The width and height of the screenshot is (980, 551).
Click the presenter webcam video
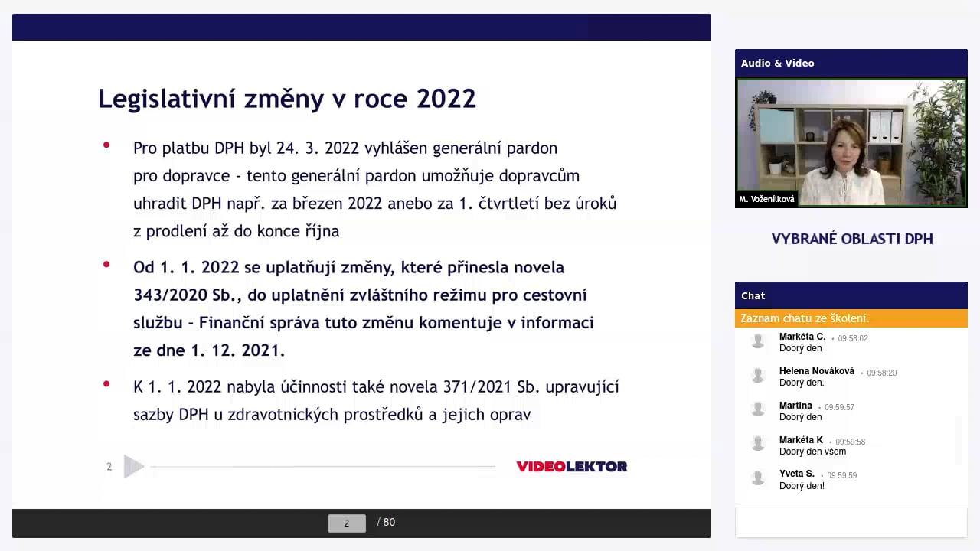pos(851,142)
